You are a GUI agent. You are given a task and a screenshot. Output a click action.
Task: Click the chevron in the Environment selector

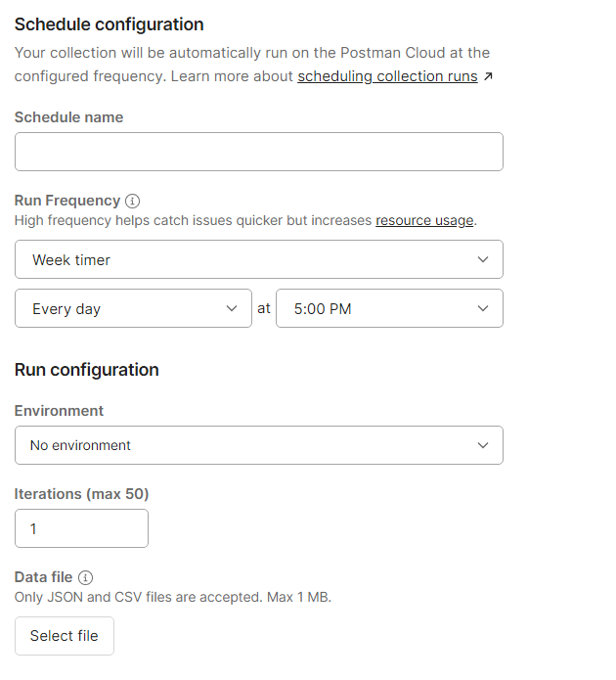pos(483,445)
